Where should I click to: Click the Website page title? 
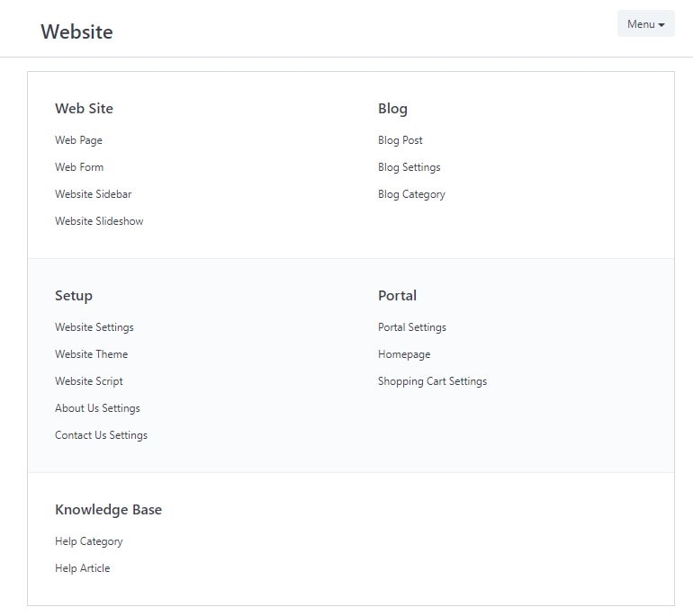coord(76,31)
